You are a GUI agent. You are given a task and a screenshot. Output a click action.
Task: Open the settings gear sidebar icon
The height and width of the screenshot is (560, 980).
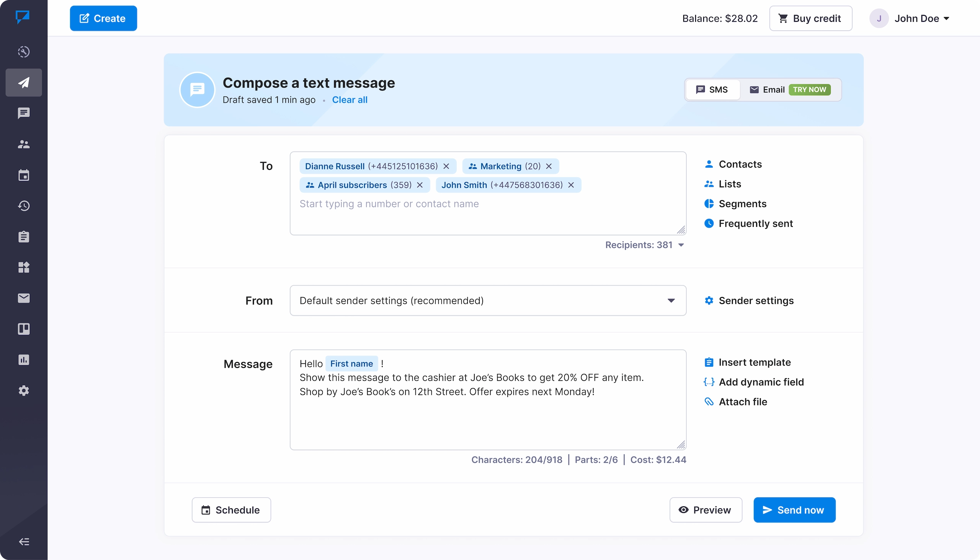click(24, 391)
